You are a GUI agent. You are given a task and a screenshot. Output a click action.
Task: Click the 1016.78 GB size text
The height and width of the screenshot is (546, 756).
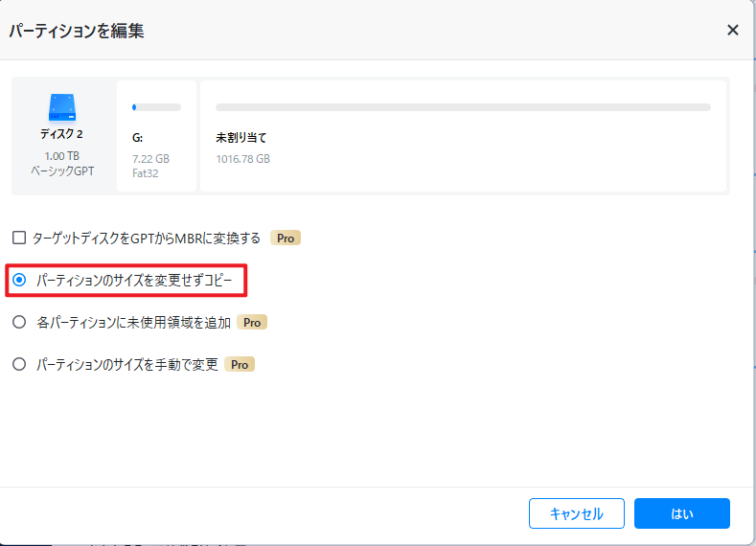pos(243,159)
